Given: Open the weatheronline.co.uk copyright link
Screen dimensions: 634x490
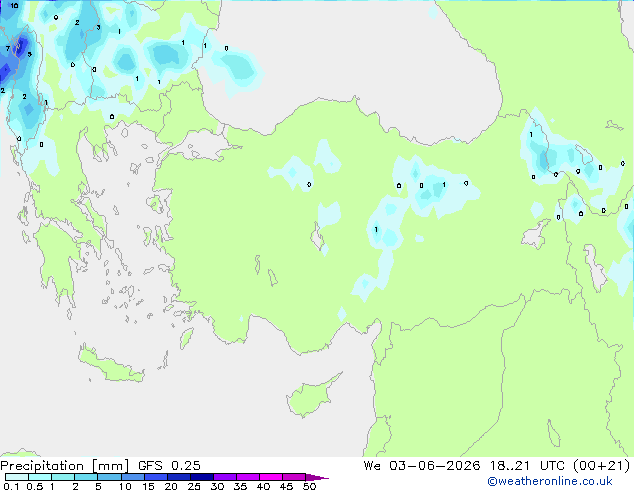Looking at the screenshot, I should pos(550,481).
